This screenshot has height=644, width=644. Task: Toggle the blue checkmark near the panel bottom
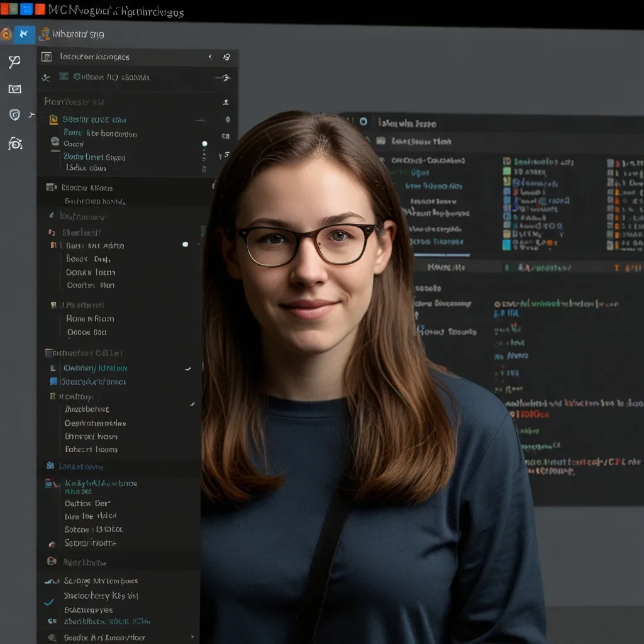[48, 602]
